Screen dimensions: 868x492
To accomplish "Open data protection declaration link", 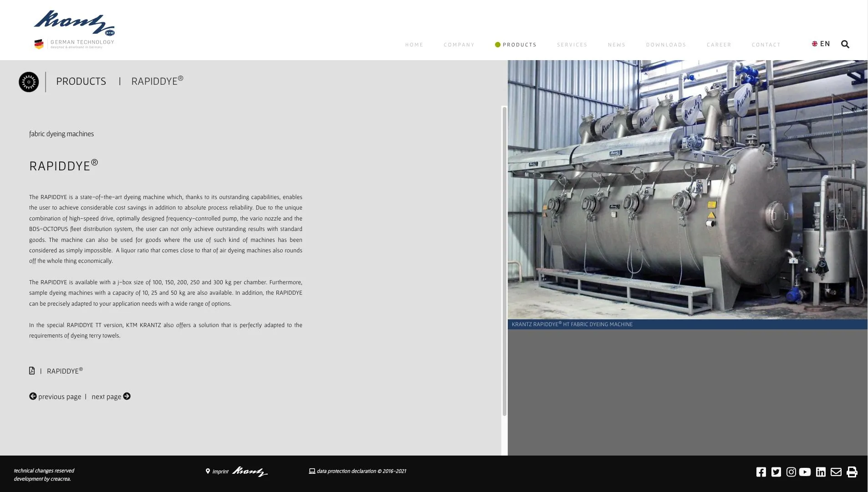I will click(x=357, y=471).
